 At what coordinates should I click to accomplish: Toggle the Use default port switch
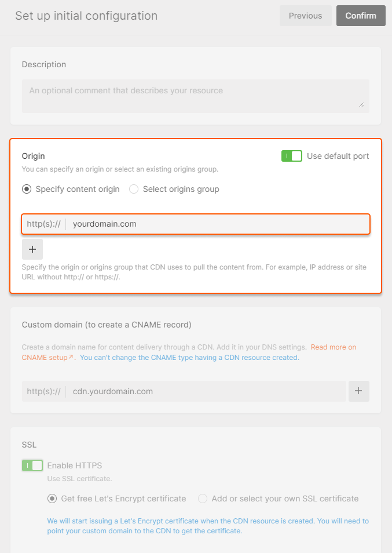click(x=292, y=156)
